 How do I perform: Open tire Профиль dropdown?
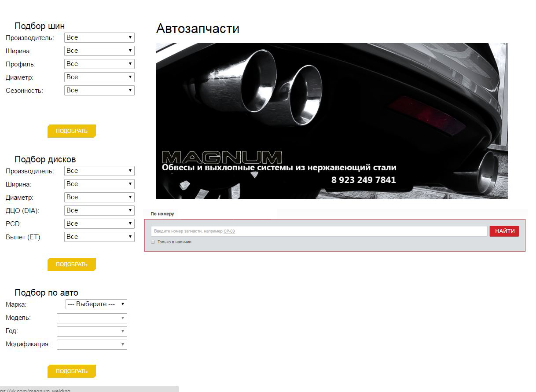(x=99, y=64)
